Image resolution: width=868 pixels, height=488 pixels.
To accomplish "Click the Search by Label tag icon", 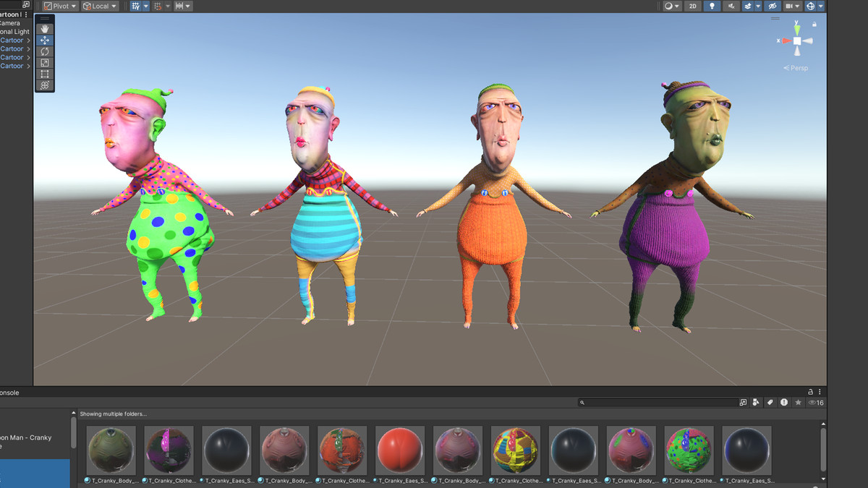I will pyautogui.click(x=770, y=402).
